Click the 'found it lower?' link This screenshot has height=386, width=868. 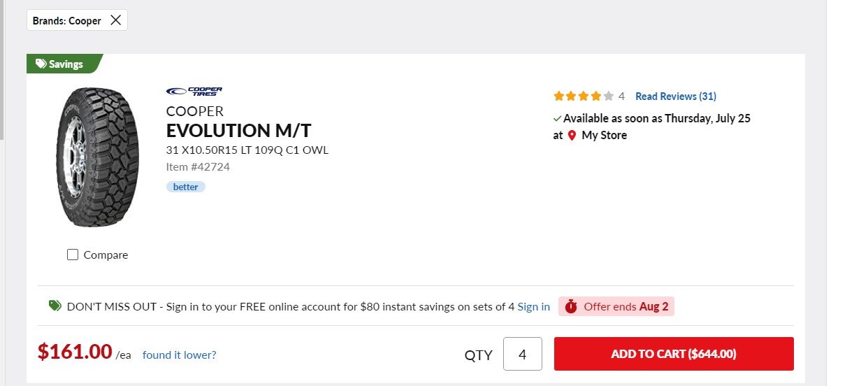coord(179,355)
